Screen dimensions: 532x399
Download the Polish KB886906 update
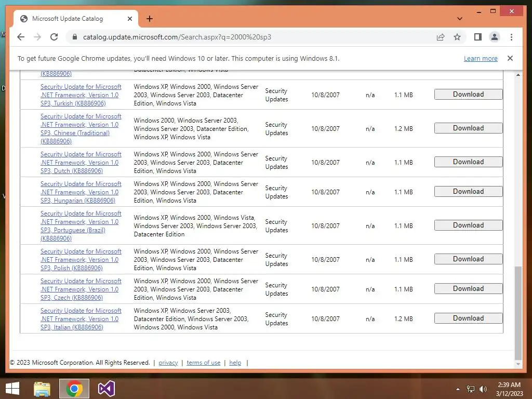(468, 259)
